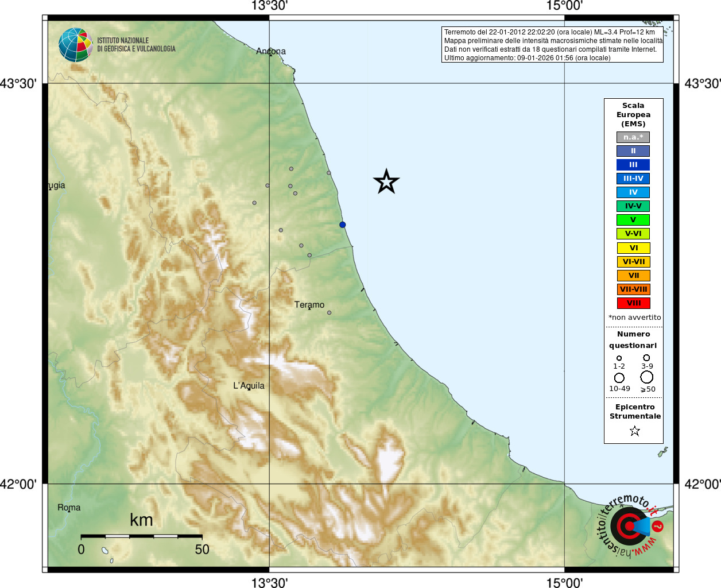Click the L'Aquila city label

click(x=249, y=386)
